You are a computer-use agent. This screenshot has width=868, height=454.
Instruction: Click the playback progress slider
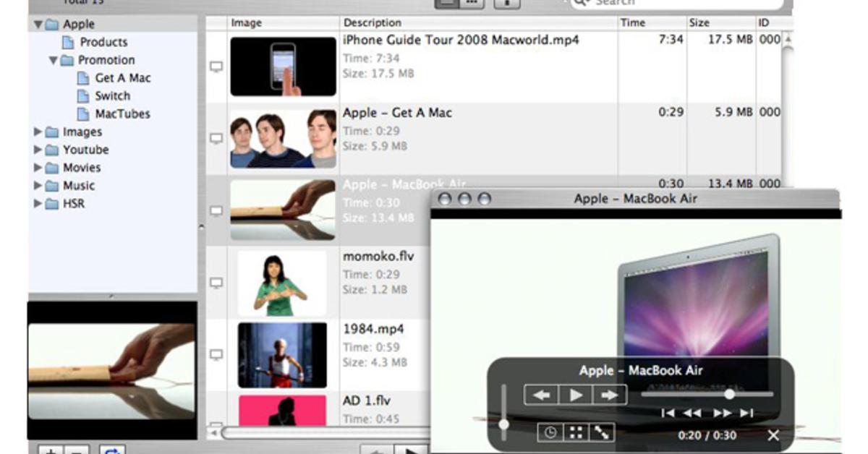(x=707, y=394)
